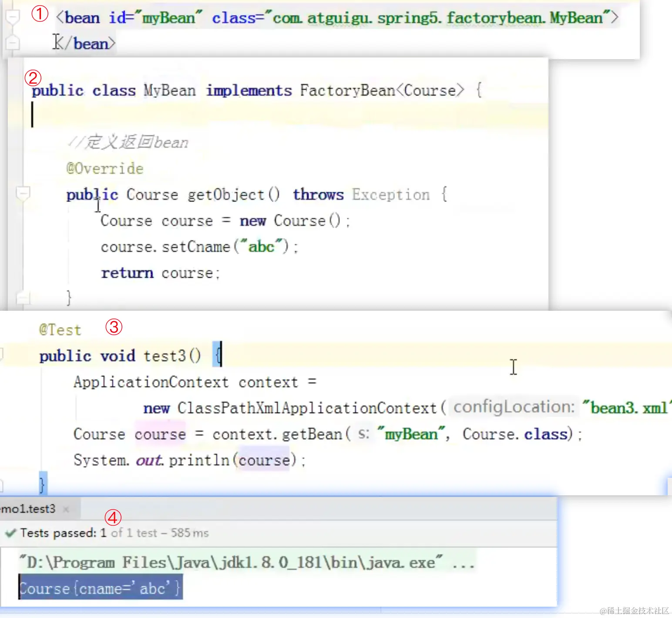
Task: Collapse the getObject() method using its gutter fold
Action: point(23,193)
